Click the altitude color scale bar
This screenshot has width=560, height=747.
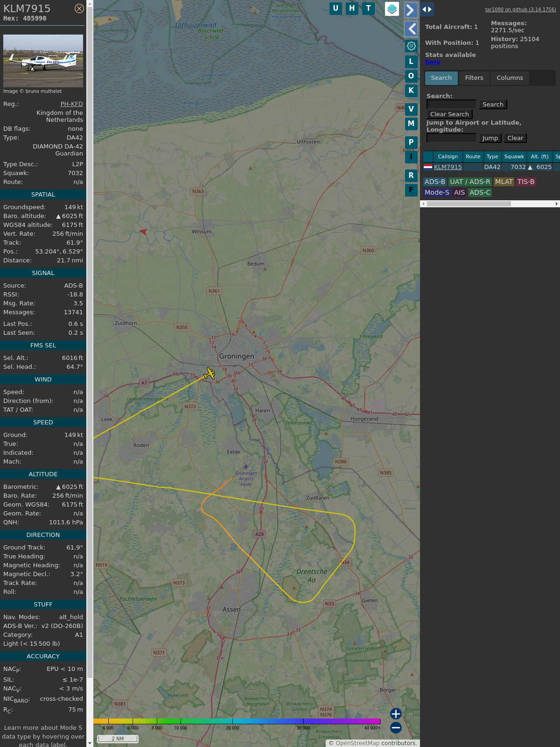pos(237,721)
